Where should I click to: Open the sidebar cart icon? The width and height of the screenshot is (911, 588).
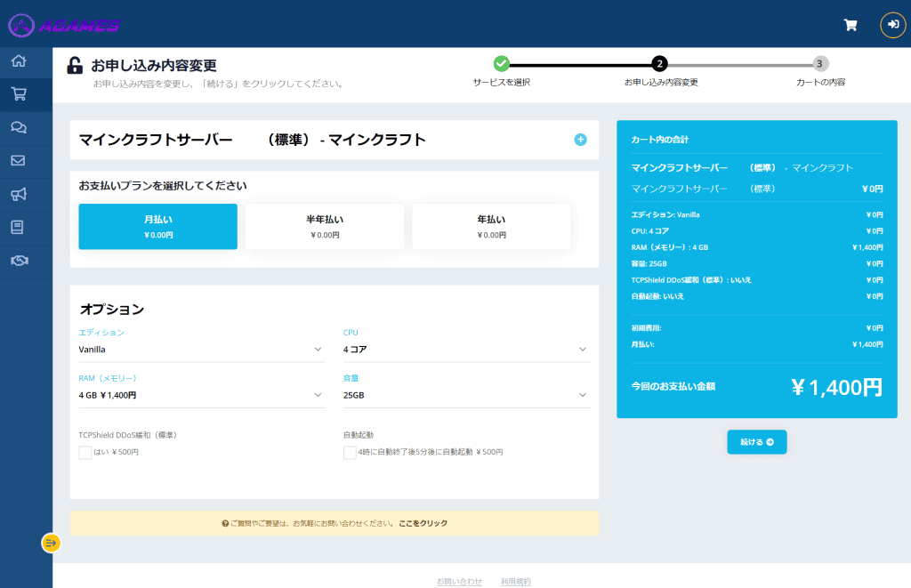click(x=19, y=94)
